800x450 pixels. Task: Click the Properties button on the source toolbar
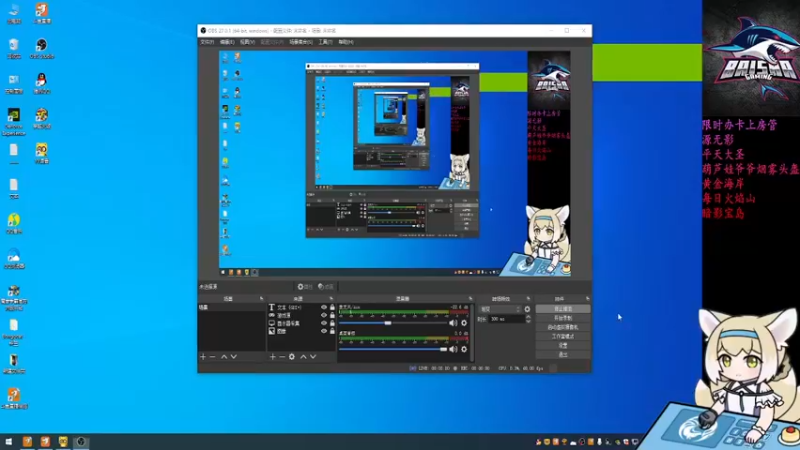coord(305,287)
